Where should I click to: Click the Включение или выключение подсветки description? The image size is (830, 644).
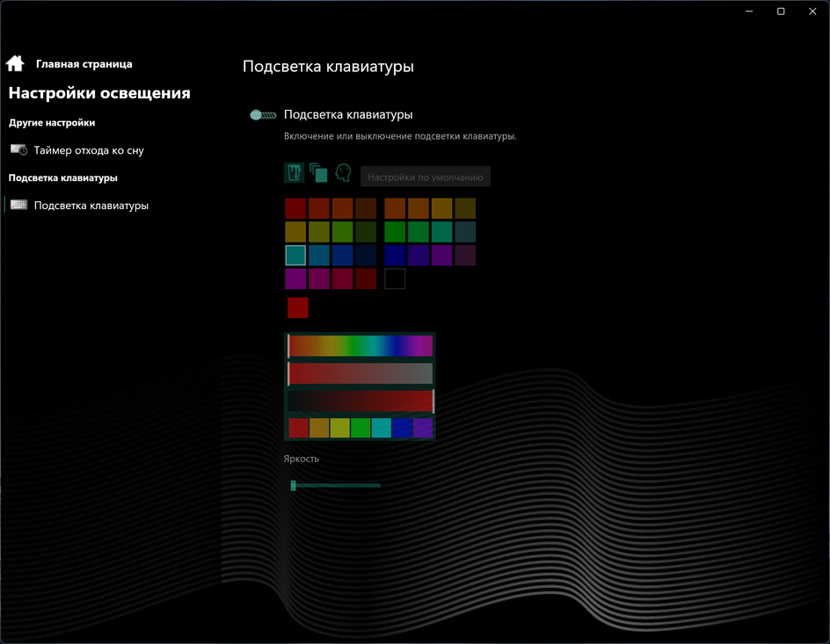tap(400, 136)
